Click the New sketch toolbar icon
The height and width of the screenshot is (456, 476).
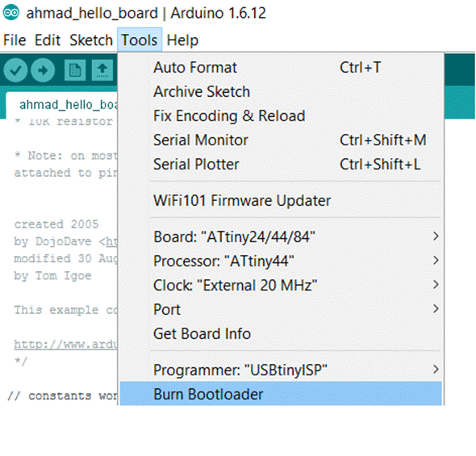pyautogui.click(x=75, y=70)
